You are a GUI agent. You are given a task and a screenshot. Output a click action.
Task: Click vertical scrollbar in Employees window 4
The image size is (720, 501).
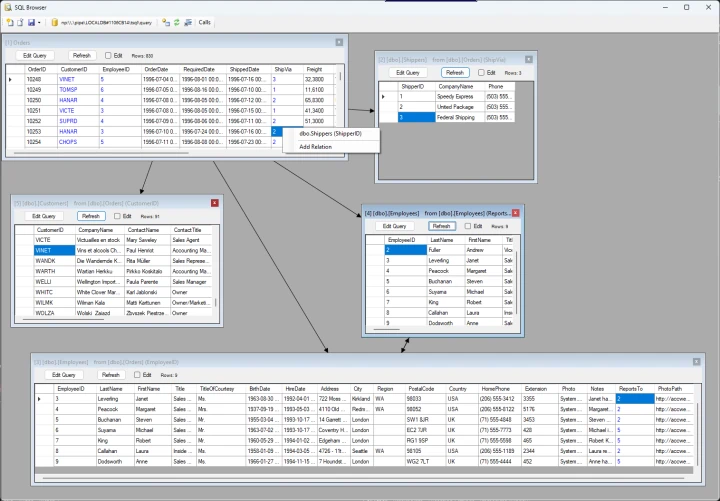(x=517, y=283)
